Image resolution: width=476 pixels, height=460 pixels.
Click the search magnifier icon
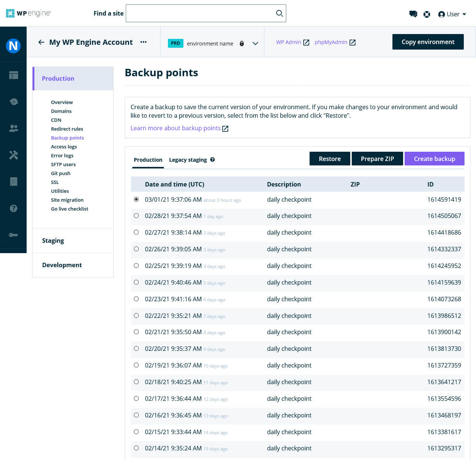coord(280,13)
